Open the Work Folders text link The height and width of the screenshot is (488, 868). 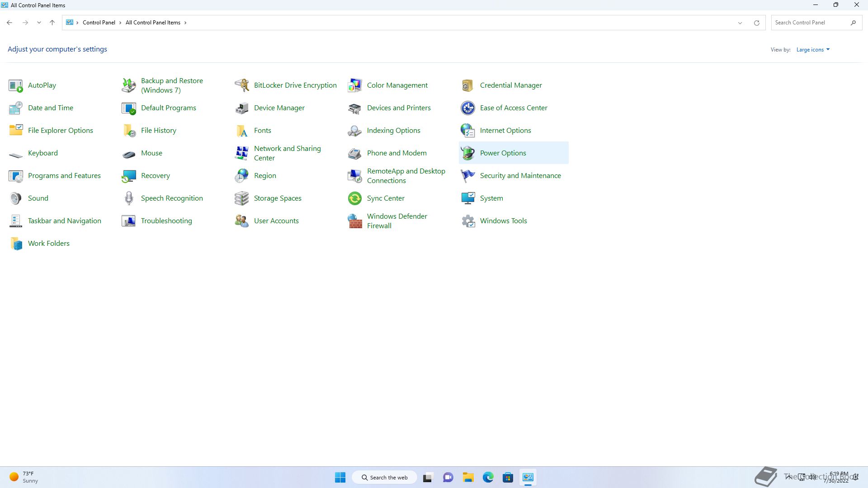(49, 244)
